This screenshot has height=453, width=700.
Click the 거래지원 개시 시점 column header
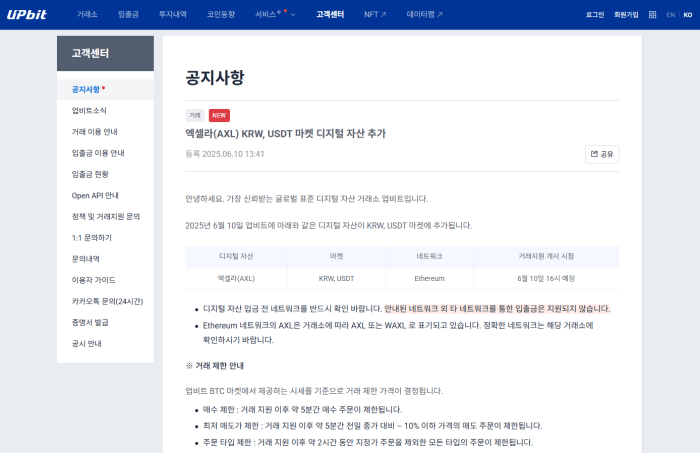546,256
